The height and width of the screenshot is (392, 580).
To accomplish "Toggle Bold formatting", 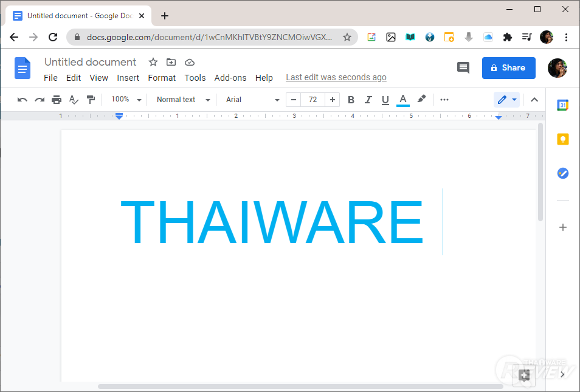I will click(351, 100).
